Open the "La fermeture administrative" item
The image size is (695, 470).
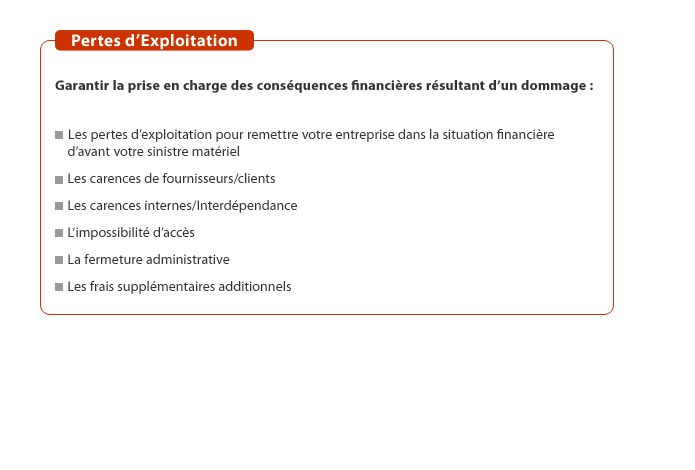click(x=148, y=260)
